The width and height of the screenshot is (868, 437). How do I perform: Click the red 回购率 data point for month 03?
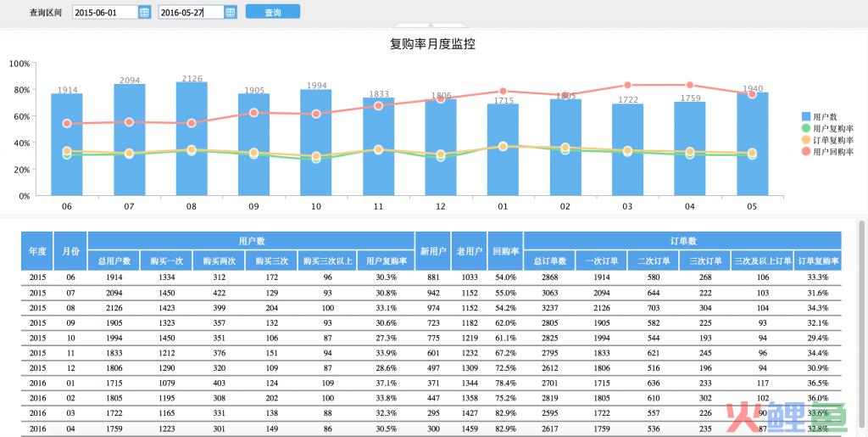tap(627, 85)
